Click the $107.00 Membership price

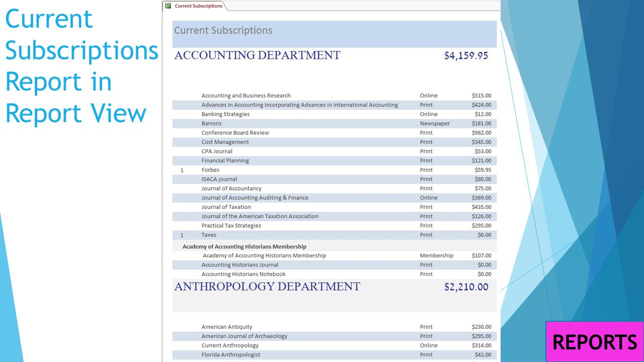tap(481, 255)
